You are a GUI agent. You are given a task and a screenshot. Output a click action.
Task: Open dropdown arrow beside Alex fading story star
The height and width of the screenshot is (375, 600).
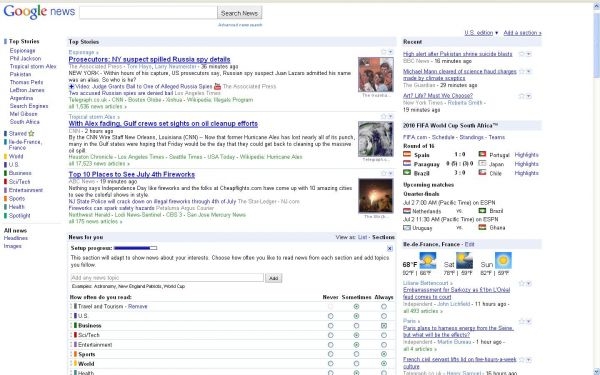pos(390,116)
